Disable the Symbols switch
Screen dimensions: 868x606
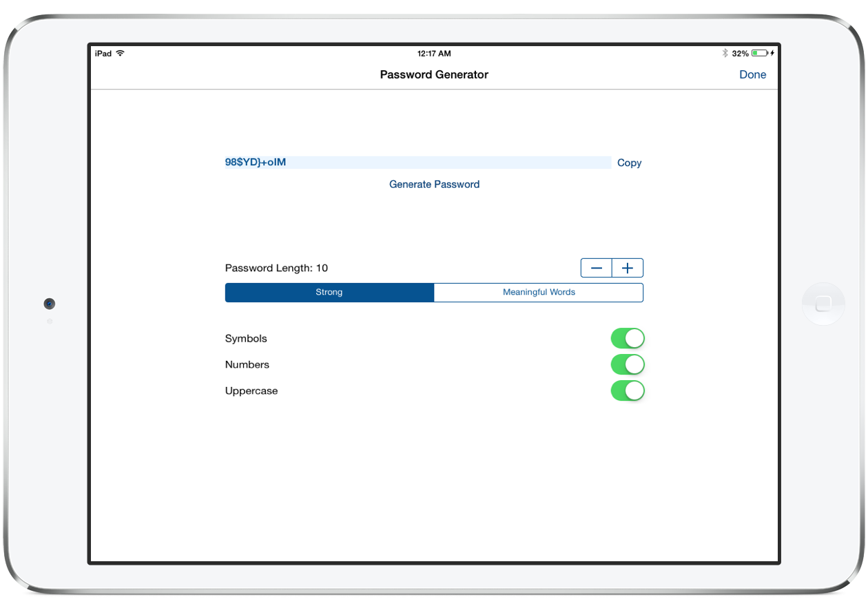pyautogui.click(x=627, y=338)
